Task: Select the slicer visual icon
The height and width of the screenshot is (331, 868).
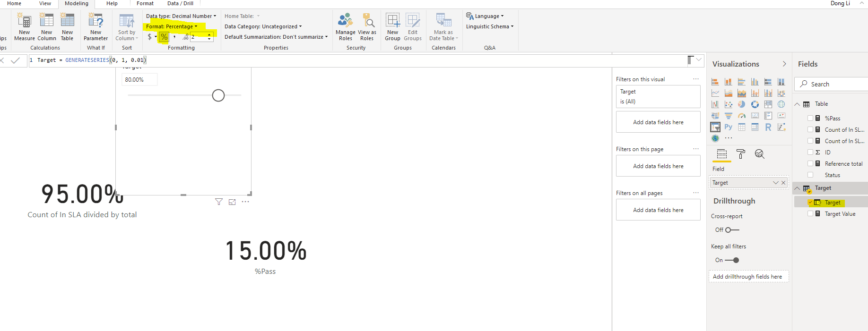Action: pyautogui.click(x=715, y=127)
